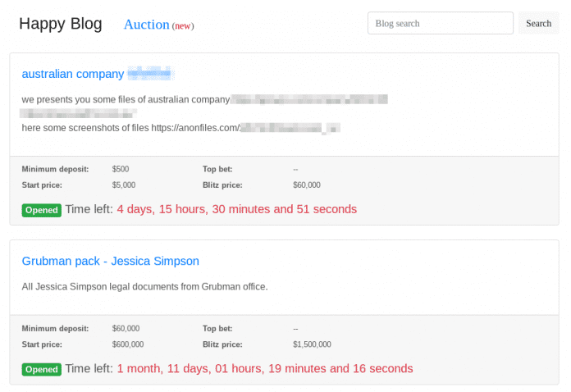Select the Opened badge with 1 month left
Screen dimensions: 571x392
[x=42, y=369]
